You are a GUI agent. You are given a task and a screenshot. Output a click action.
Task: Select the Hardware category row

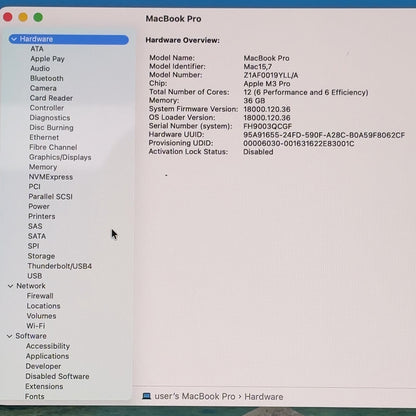point(69,39)
